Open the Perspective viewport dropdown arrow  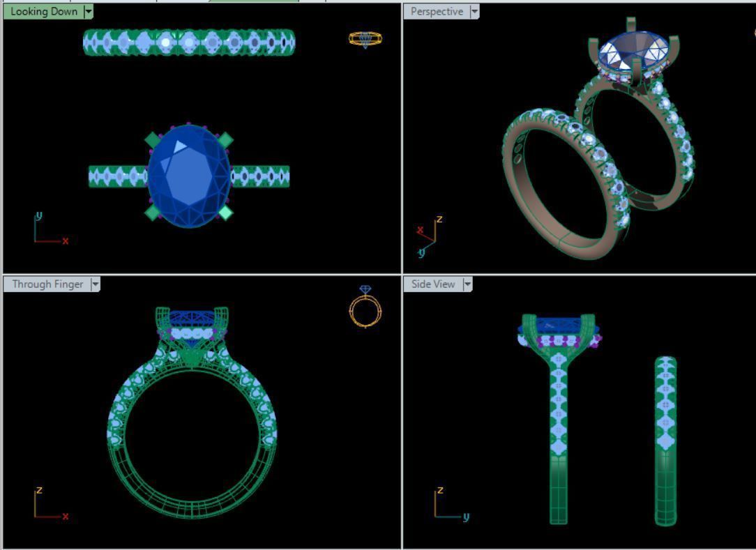click(474, 12)
